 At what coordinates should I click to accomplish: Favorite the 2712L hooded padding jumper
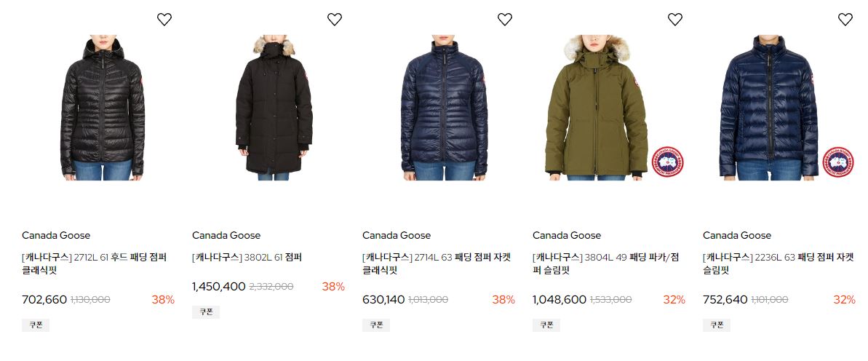(164, 20)
